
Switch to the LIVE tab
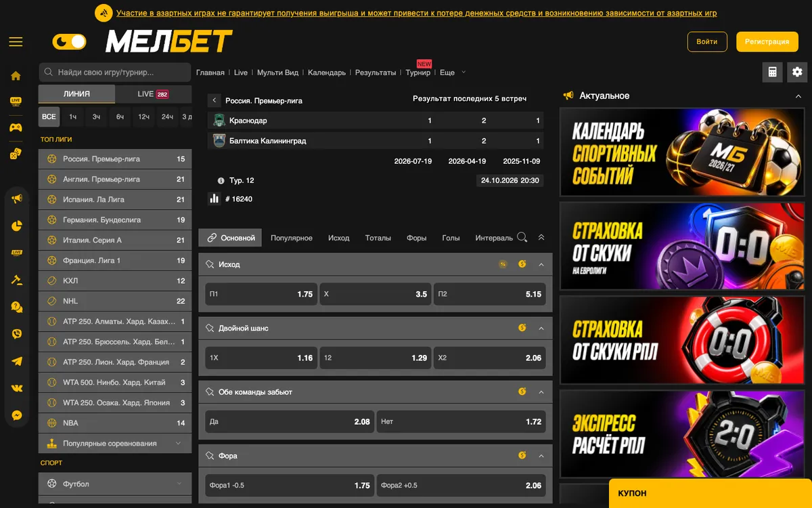(x=154, y=94)
